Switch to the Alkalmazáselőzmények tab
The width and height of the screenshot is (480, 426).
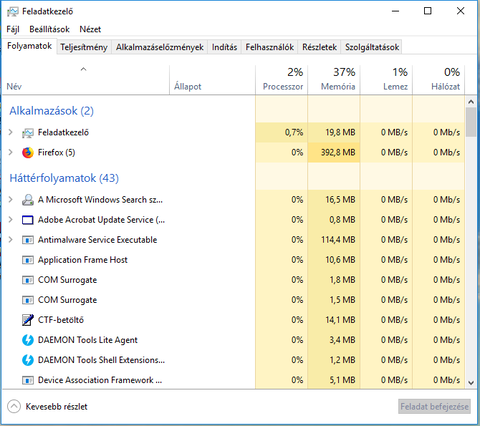point(160,47)
